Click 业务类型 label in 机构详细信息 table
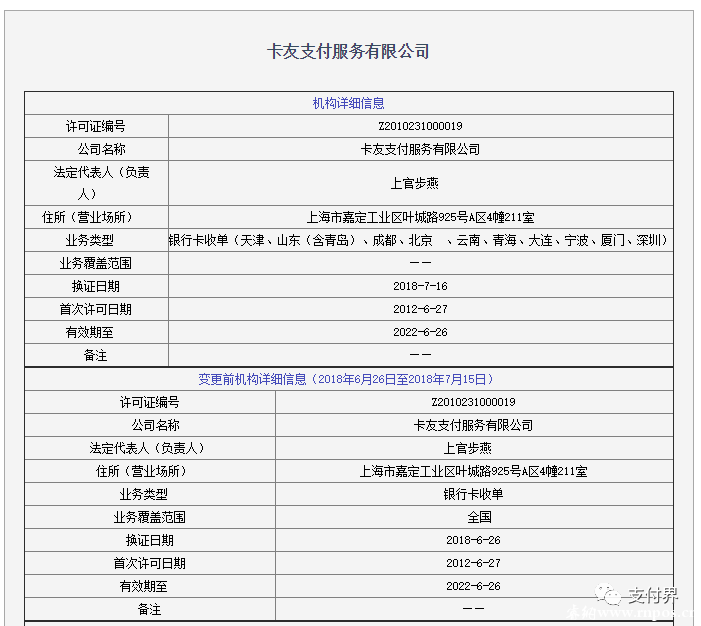This screenshot has height=626, width=701. point(89,241)
